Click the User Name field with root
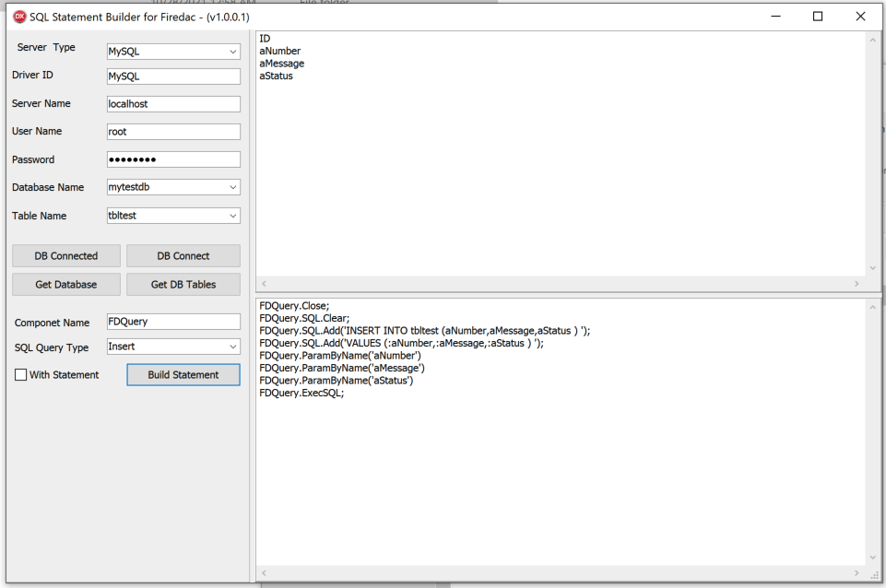886x588 pixels. pyautogui.click(x=173, y=132)
